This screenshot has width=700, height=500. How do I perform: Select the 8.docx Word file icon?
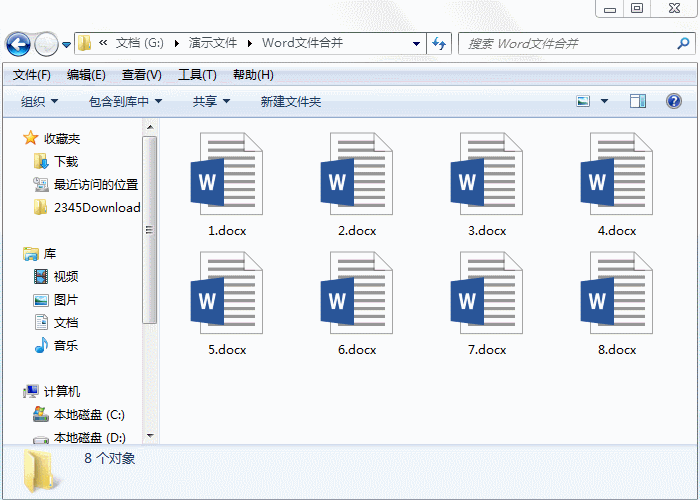coord(617,292)
